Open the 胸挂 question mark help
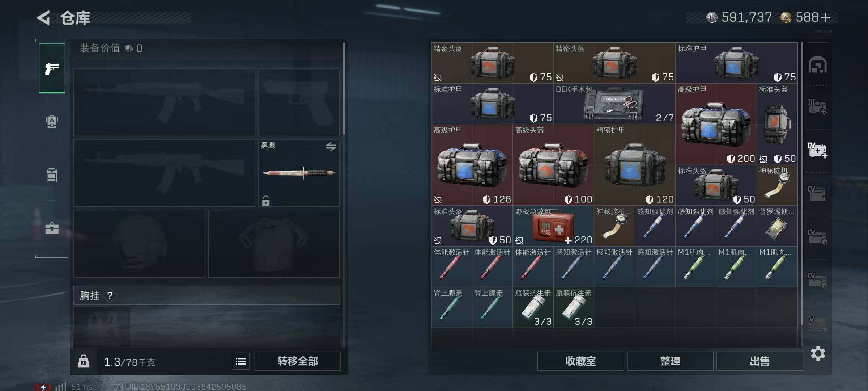 tap(110, 296)
